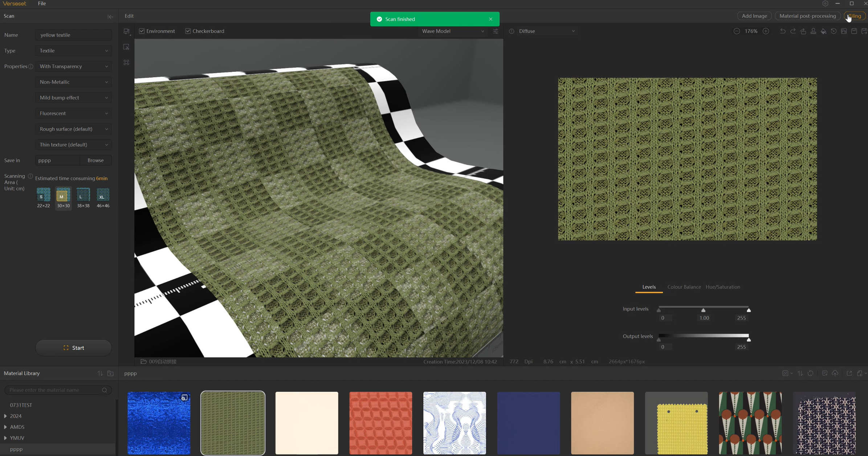Viewport: 868px width, 456px height.
Task: Toggle Diffuse channel display mode
Action: pyautogui.click(x=544, y=31)
